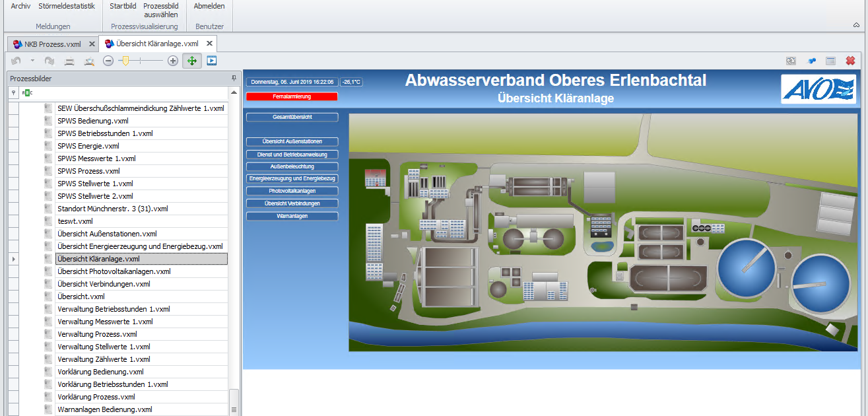The image size is (868, 416).
Task: Click the red Fernalarmierung button
Action: tap(292, 96)
